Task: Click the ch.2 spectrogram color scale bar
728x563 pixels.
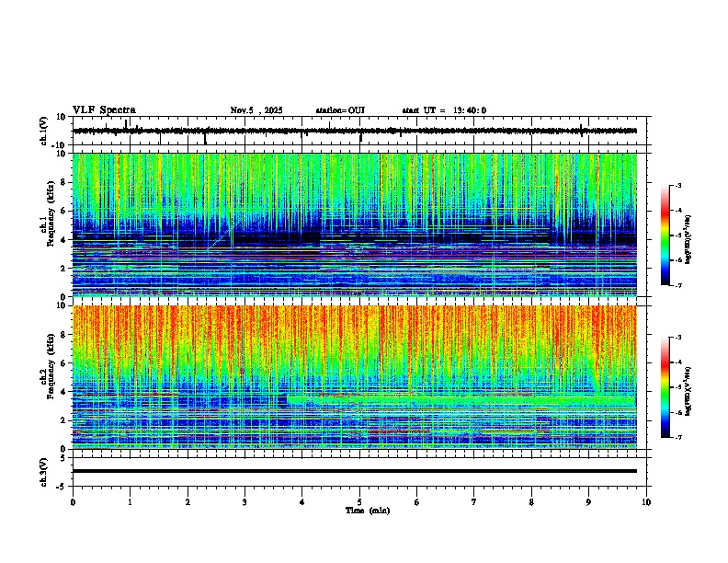Action: point(665,387)
